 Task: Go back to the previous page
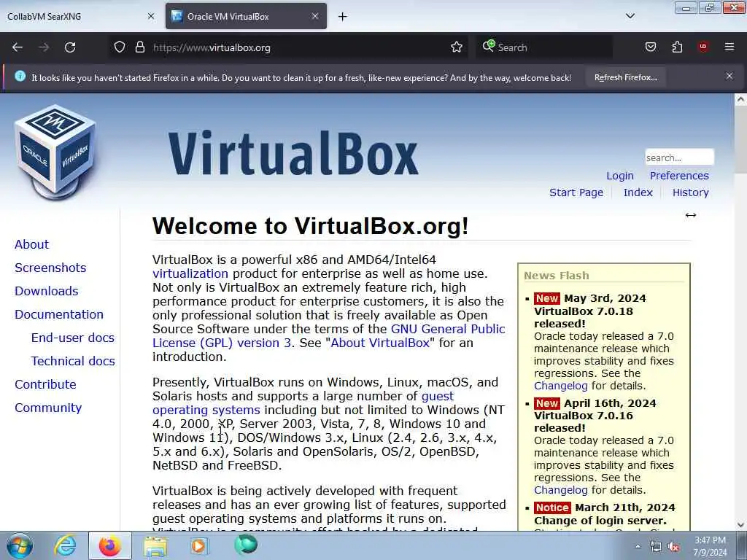point(18,47)
